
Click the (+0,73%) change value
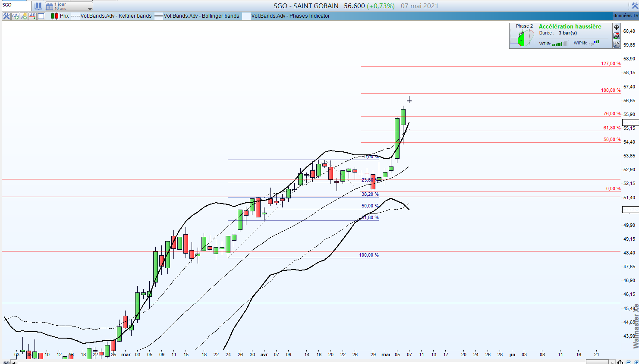point(381,6)
